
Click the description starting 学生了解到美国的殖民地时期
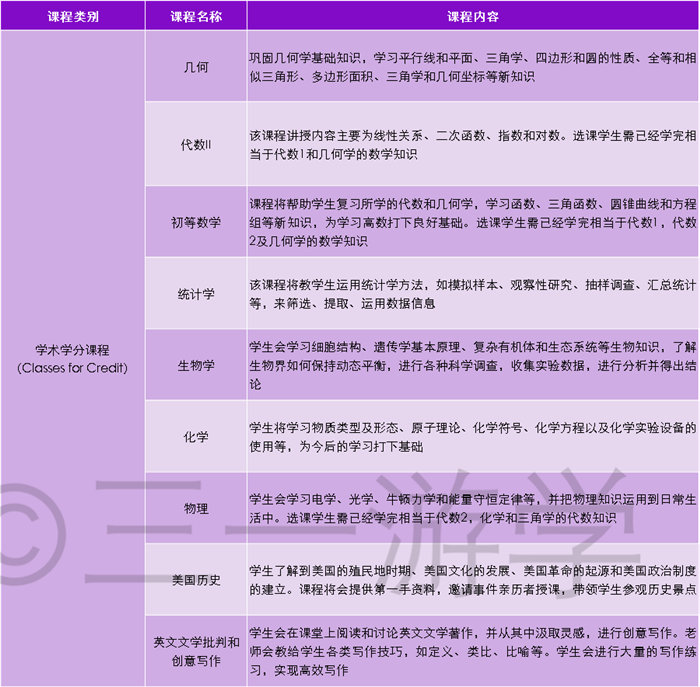coord(473,579)
